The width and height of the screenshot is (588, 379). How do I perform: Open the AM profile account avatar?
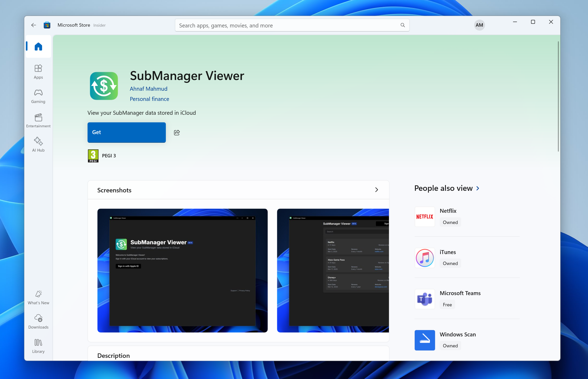pos(479,25)
